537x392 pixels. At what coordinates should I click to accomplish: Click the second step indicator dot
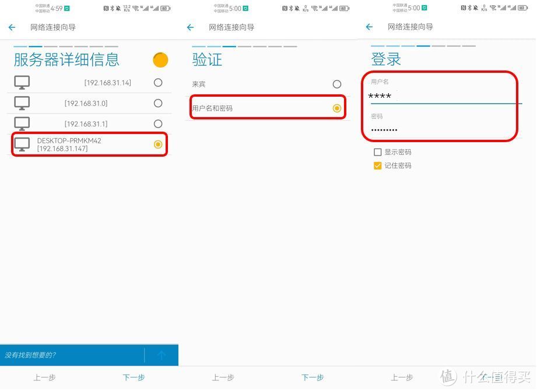(x=35, y=47)
